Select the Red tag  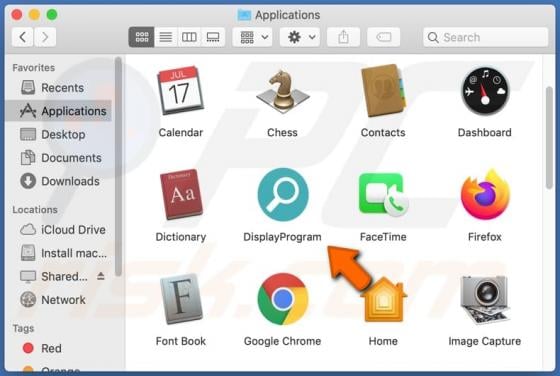click(x=59, y=348)
